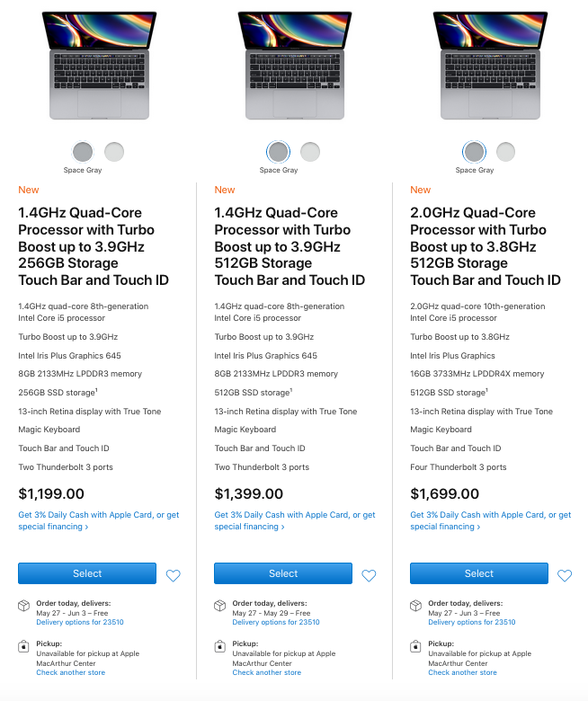Open Apple Card financing link under $1,699.00

[490, 515]
